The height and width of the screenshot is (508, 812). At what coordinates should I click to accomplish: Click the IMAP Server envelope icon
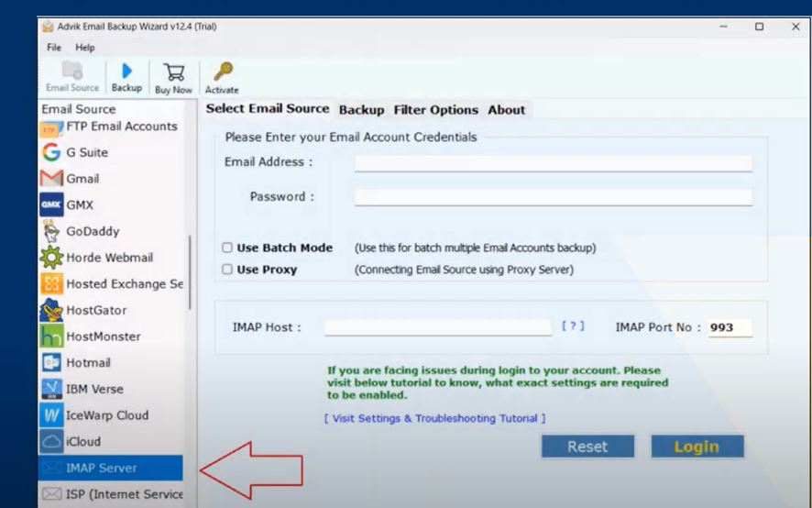(51, 468)
